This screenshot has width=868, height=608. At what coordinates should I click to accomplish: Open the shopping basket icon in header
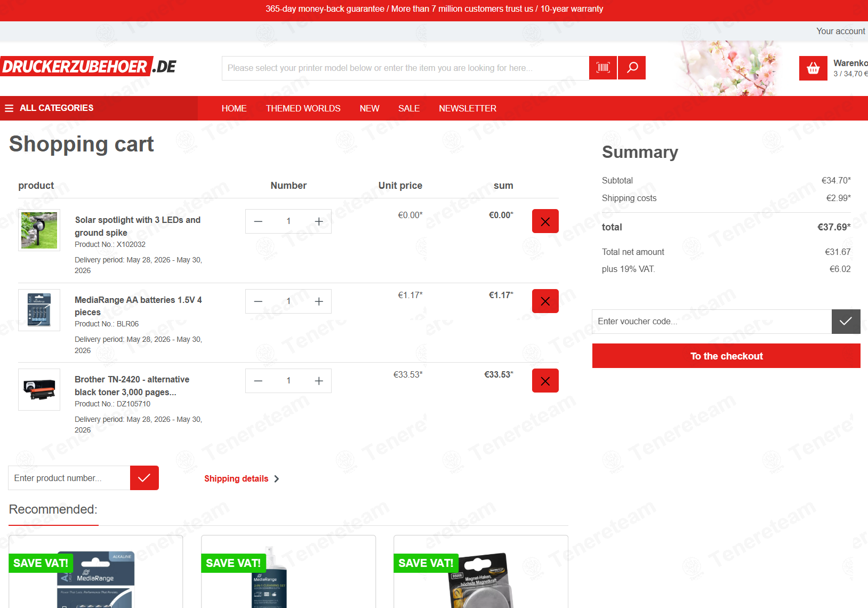tap(813, 68)
